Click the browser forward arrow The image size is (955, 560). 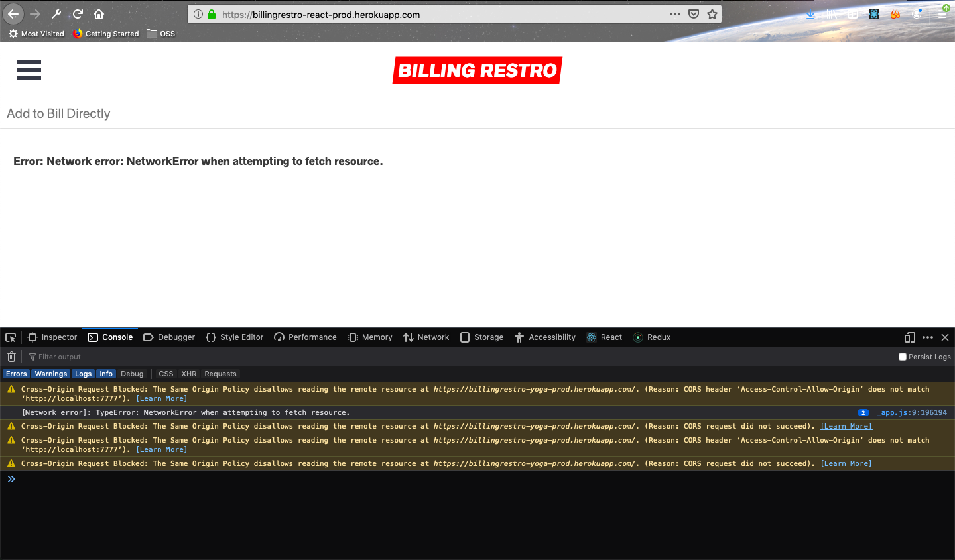[35, 14]
